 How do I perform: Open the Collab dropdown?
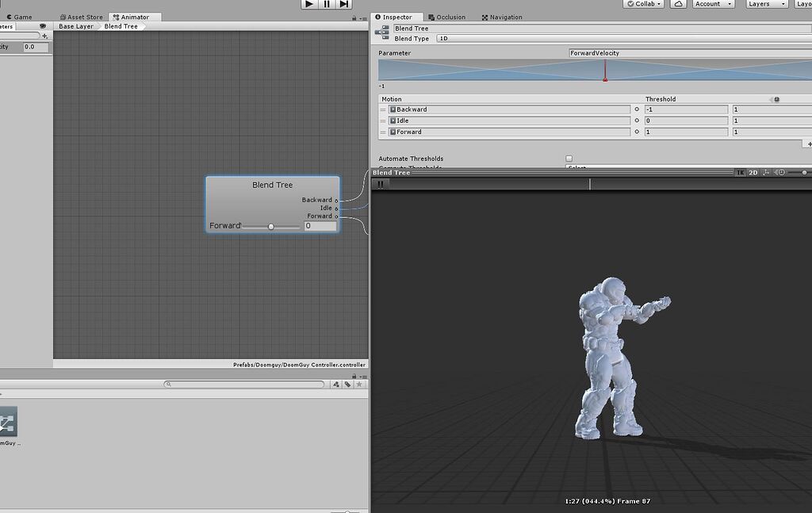pyautogui.click(x=642, y=3)
